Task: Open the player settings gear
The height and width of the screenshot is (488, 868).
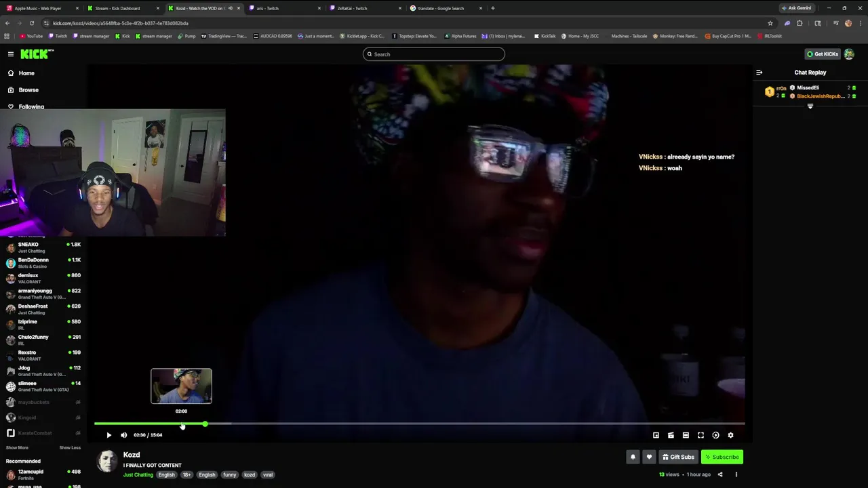Action: click(x=730, y=435)
